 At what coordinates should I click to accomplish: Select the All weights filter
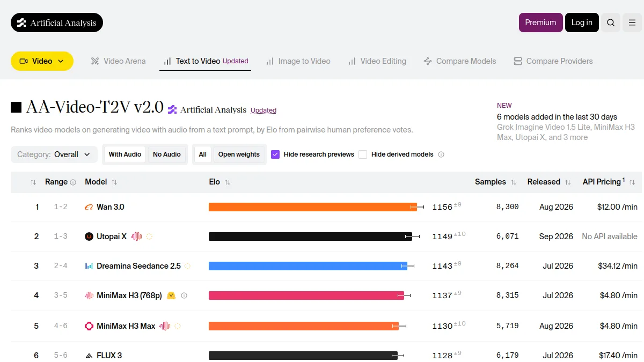pyautogui.click(x=202, y=154)
